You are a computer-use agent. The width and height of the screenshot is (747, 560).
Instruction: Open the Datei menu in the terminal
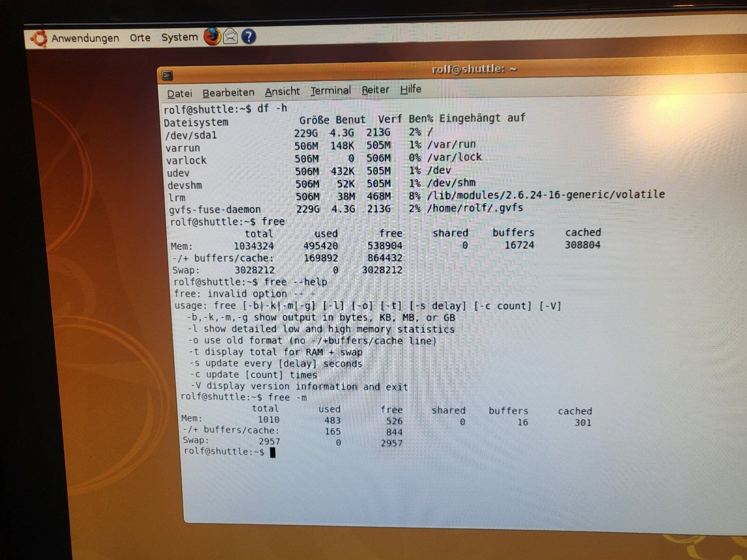[179, 94]
